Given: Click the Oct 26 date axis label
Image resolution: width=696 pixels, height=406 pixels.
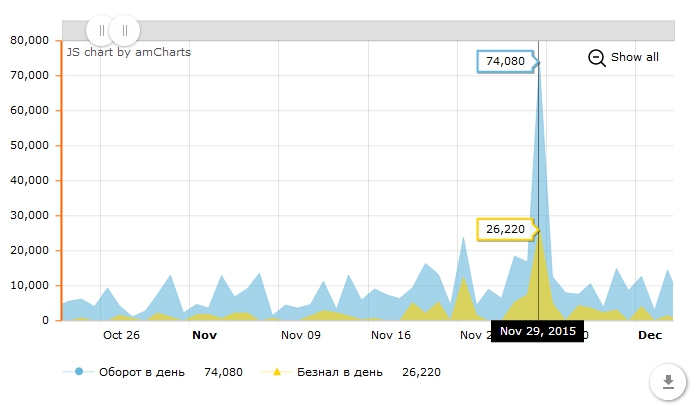Looking at the screenshot, I should pyautogui.click(x=121, y=335).
